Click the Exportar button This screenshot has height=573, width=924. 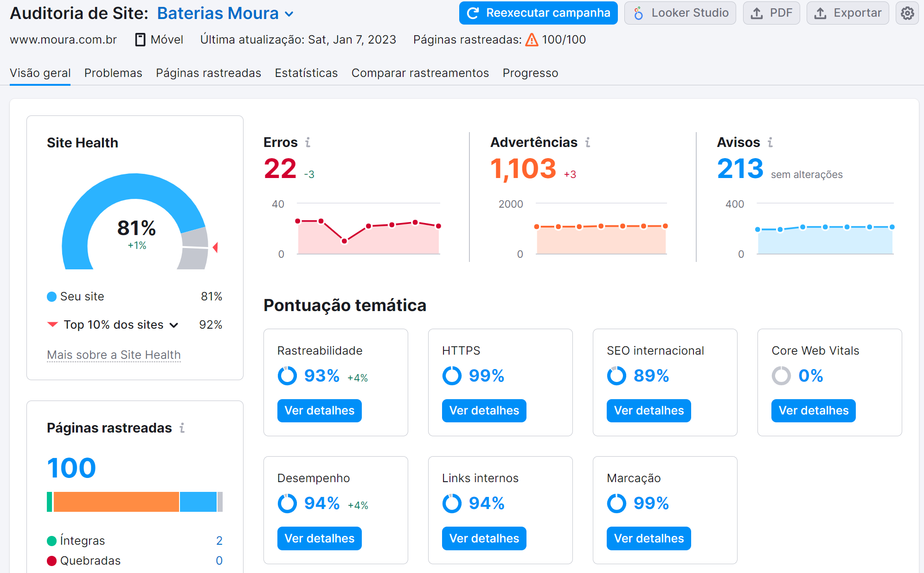pyautogui.click(x=847, y=13)
